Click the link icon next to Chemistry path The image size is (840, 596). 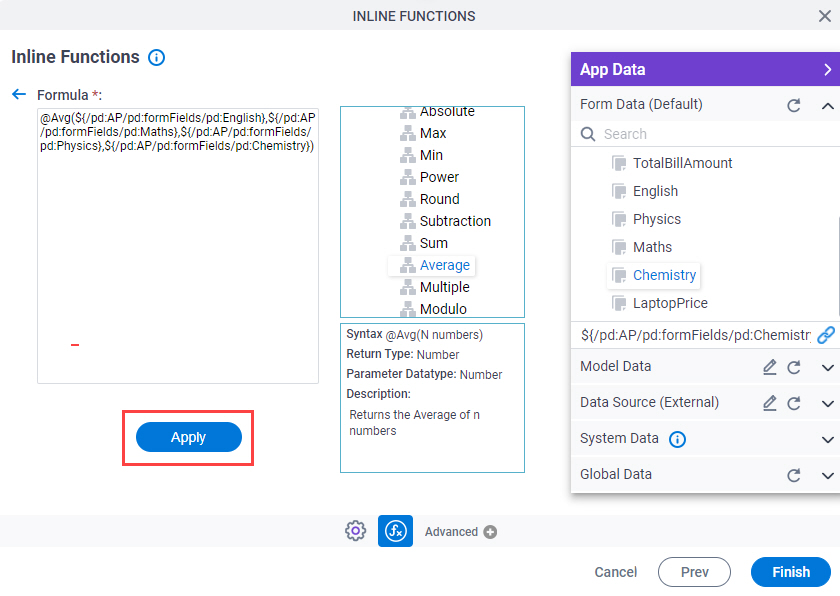point(826,335)
